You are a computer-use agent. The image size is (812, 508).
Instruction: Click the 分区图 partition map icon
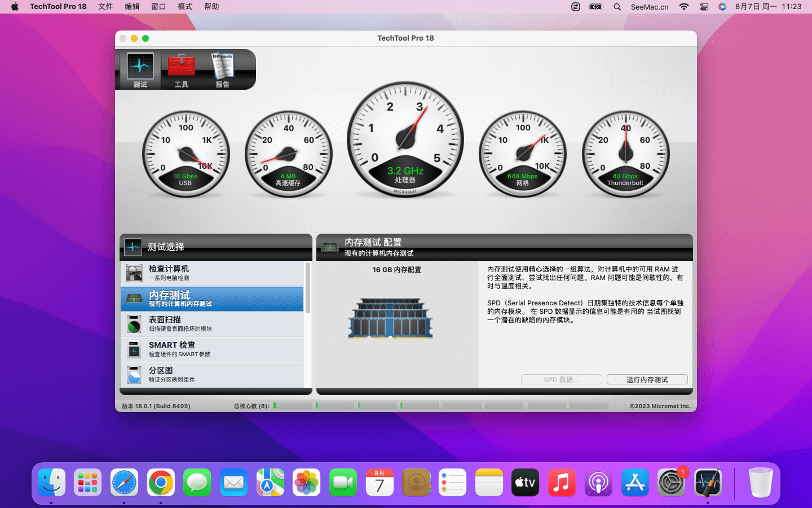(134, 374)
